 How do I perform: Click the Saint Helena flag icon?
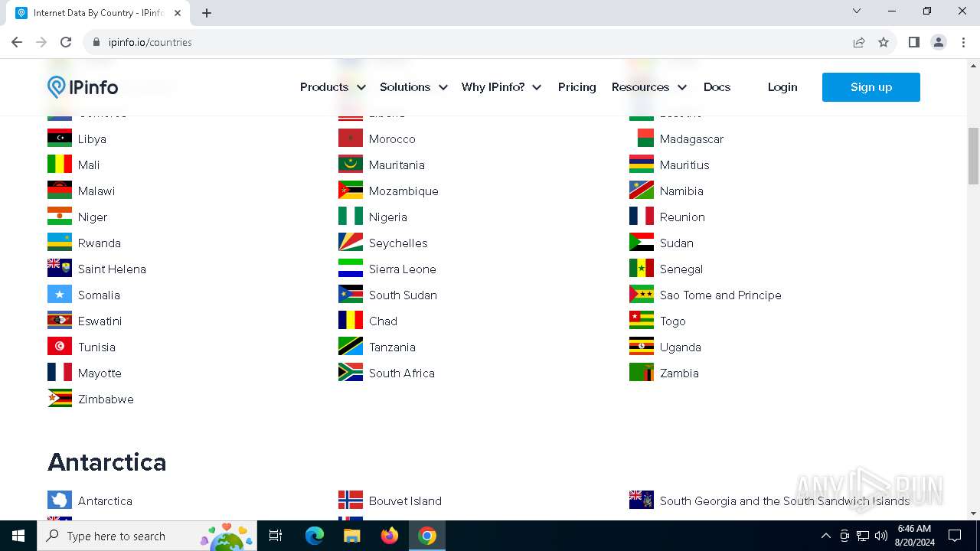point(60,269)
